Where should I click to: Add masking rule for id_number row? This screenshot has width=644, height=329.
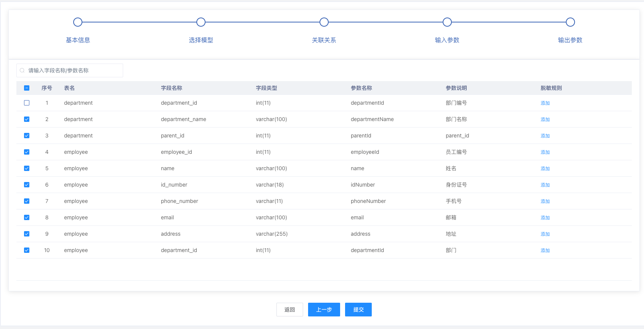pyautogui.click(x=545, y=185)
